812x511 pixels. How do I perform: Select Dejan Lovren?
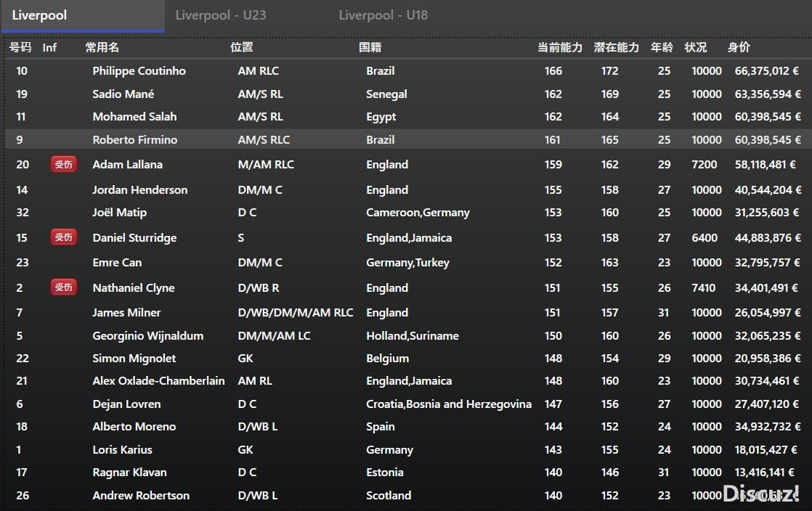(x=126, y=404)
